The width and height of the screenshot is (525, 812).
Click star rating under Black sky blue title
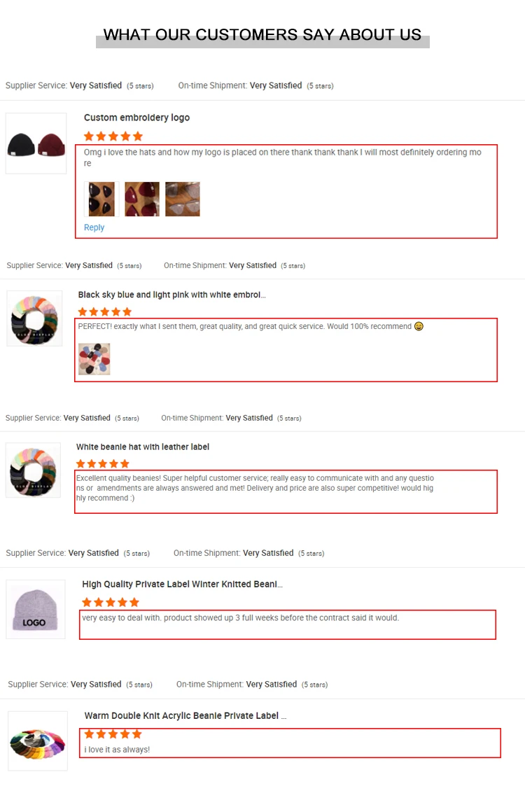tap(105, 311)
